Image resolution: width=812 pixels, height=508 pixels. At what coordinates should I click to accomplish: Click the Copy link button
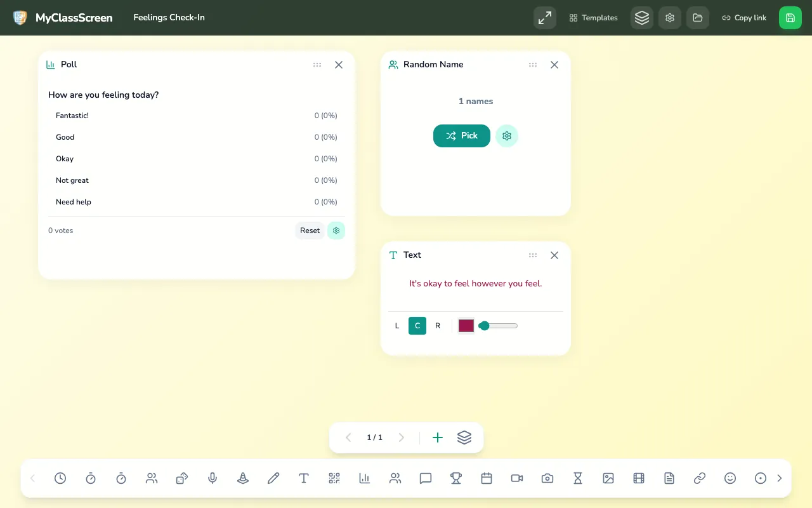click(744, 18)
